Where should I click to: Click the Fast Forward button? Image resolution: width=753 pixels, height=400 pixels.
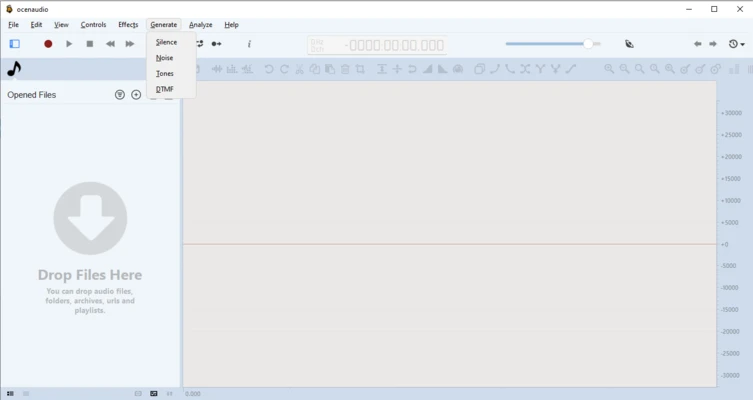click(x=130, y=44)
